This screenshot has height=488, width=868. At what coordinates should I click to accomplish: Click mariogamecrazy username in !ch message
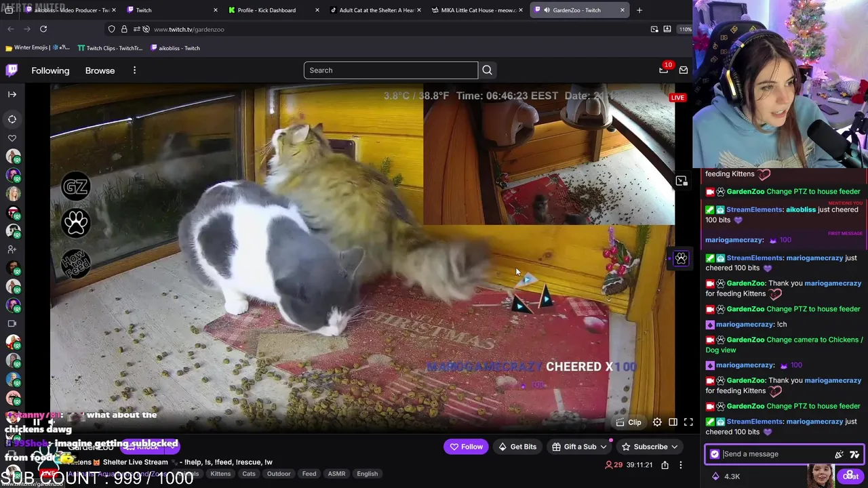[x=745, y=325]
